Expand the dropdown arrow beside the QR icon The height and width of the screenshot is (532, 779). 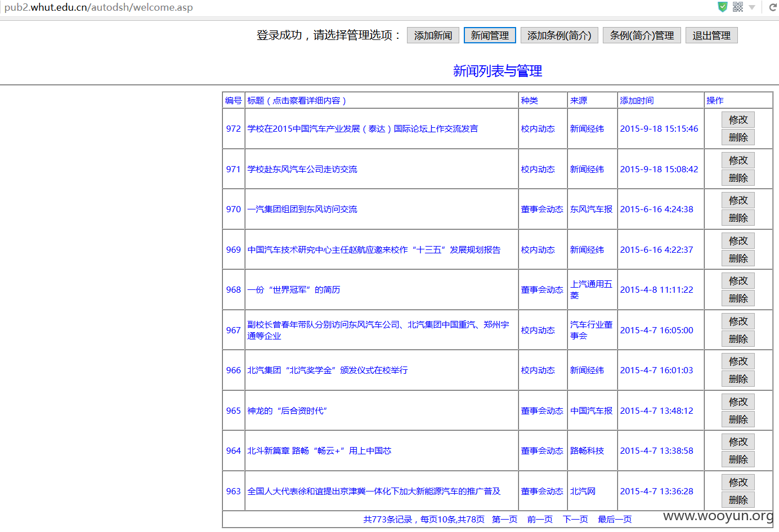(x=752, y=7)
